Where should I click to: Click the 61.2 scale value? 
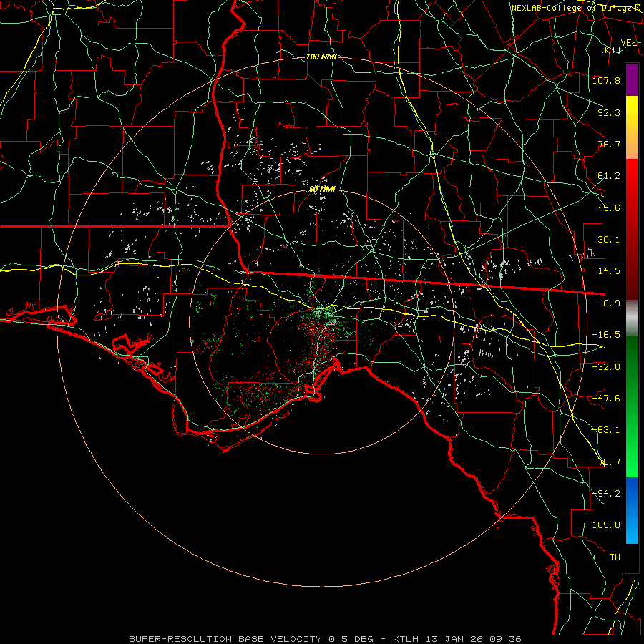click(609, 176)
